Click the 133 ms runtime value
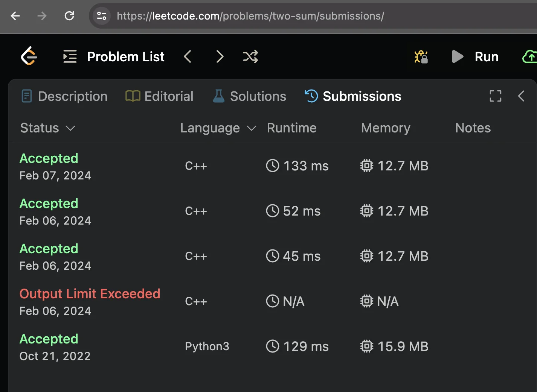Viewport: 537px width, 392px height. pyautogui.click(x=306, y=166)
